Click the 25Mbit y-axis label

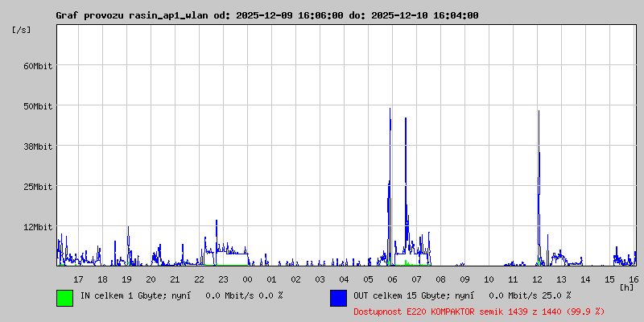click(x=38, y=187)
